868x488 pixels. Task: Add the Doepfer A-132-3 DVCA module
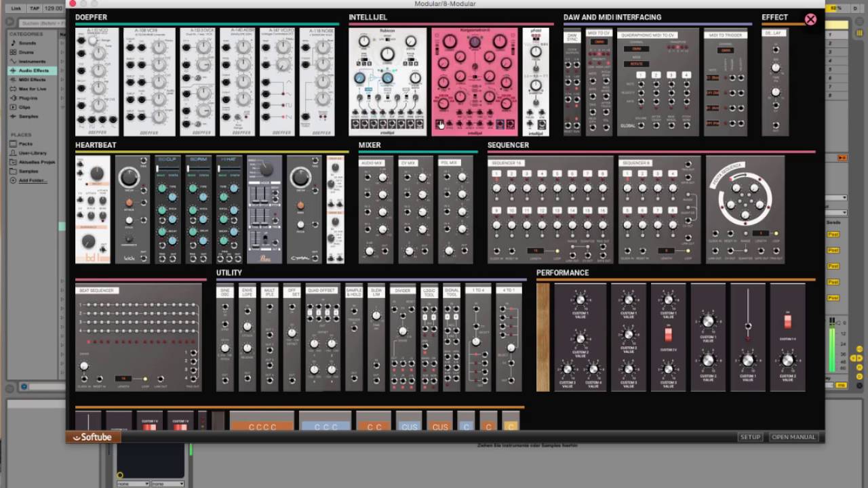tap(197, 81)
